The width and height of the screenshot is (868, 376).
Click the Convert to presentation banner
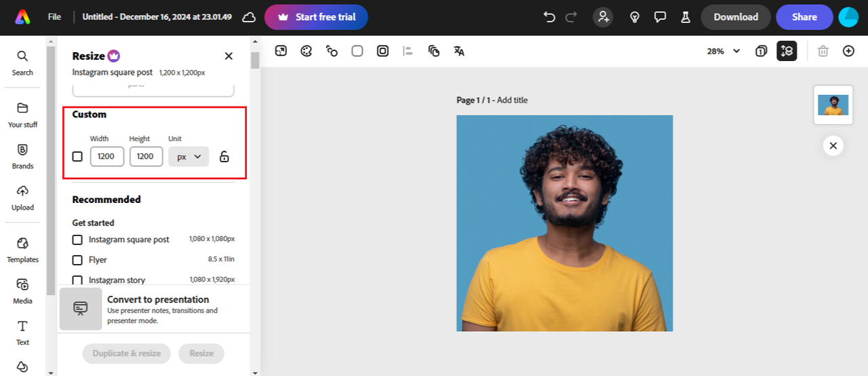154,309
